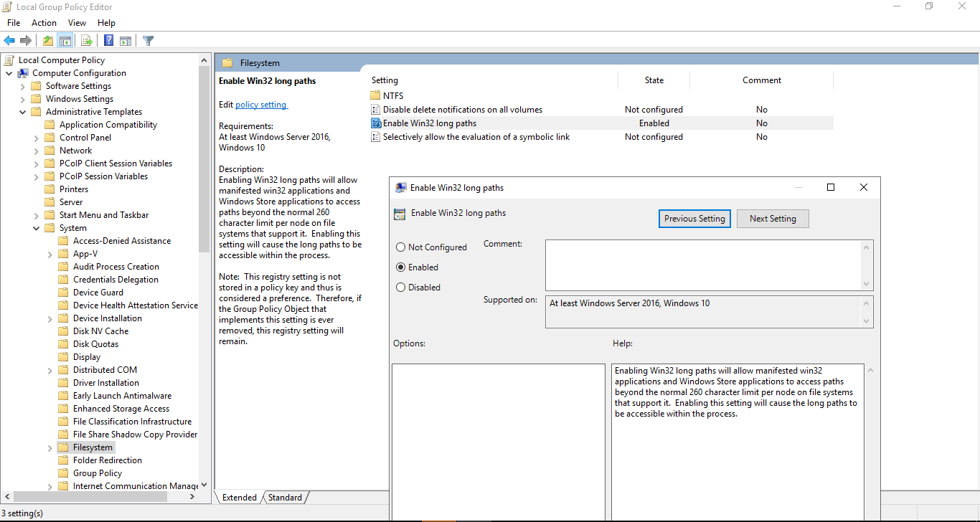Open the filter options using the funnel icon

point(148,40)
